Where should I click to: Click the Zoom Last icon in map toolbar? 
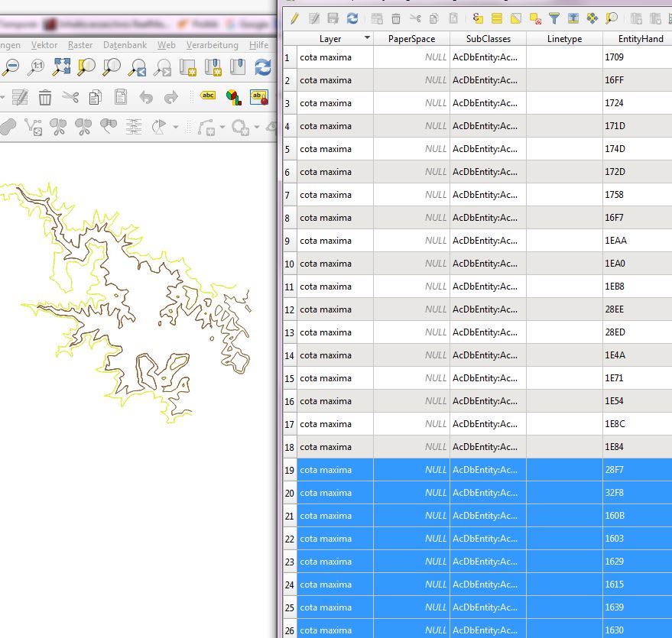(138, 67)
